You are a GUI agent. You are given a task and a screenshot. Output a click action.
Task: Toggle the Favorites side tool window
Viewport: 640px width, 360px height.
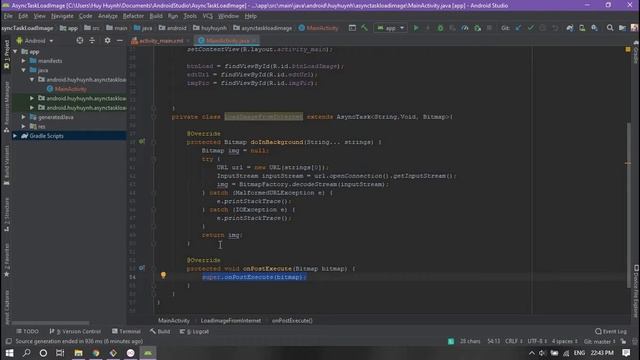pyautogui.click(x=6, y=260)
